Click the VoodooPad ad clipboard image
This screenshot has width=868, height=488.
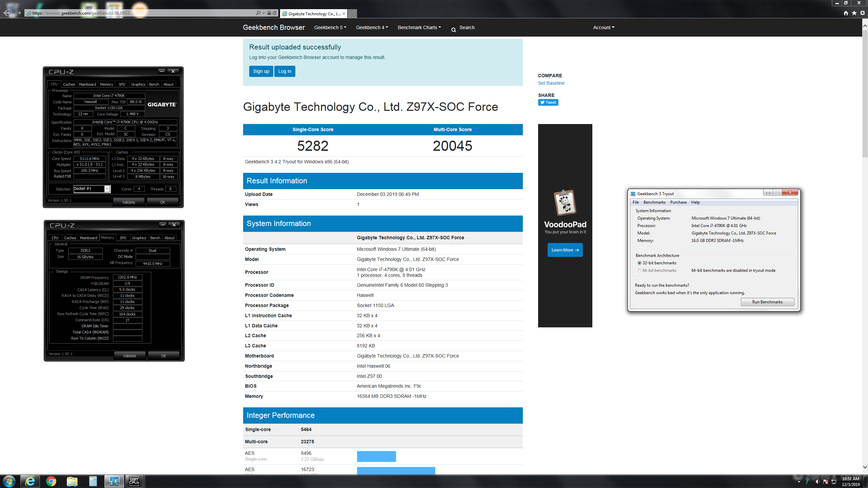(x=565, y=203)
